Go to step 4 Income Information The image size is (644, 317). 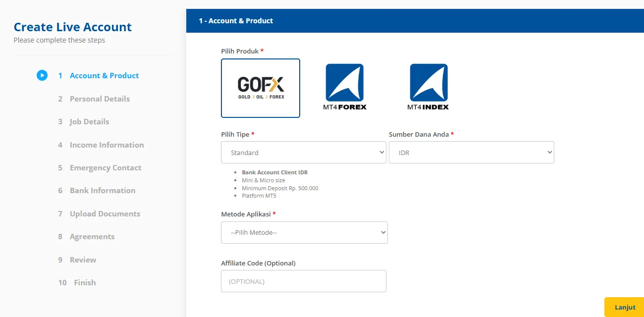point(101,145)
